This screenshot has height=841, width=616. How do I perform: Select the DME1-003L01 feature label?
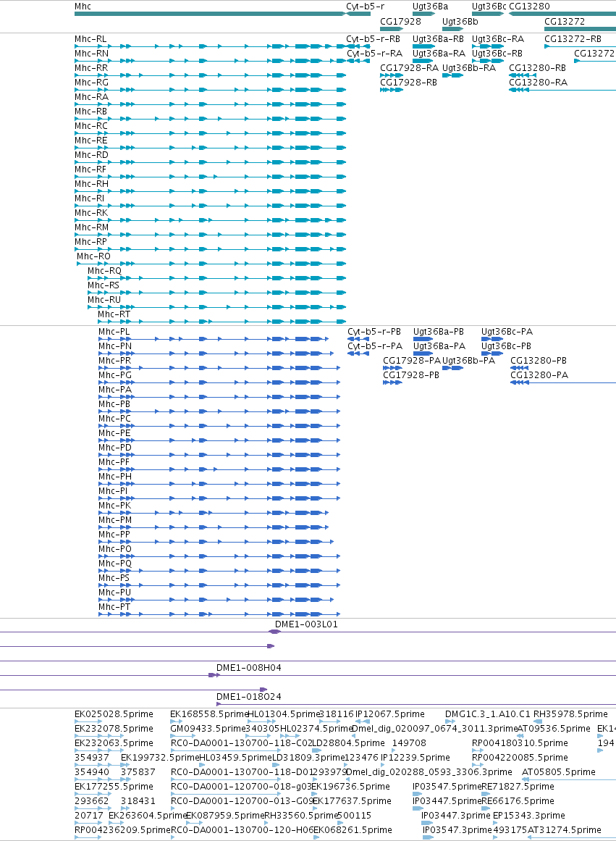[306, 624]
